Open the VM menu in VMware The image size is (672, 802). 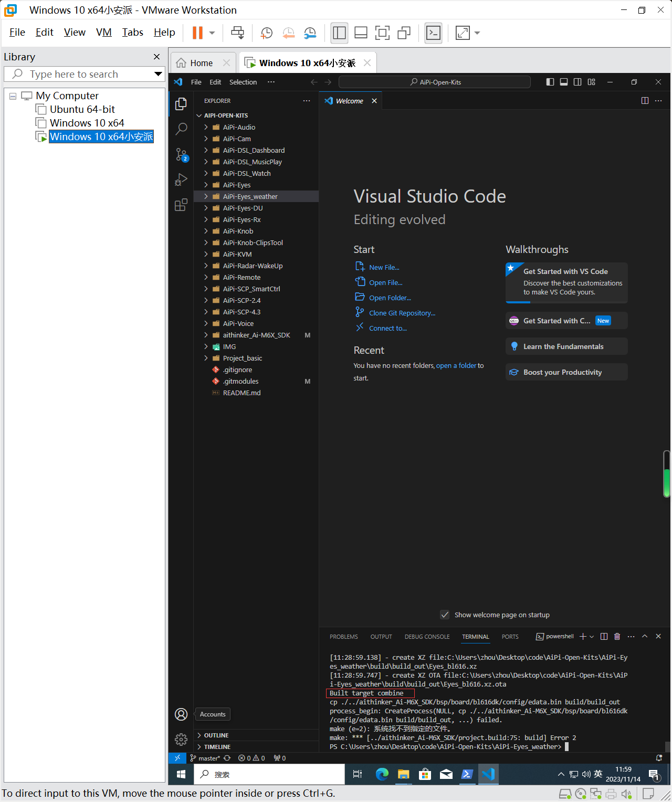(104, 32)
